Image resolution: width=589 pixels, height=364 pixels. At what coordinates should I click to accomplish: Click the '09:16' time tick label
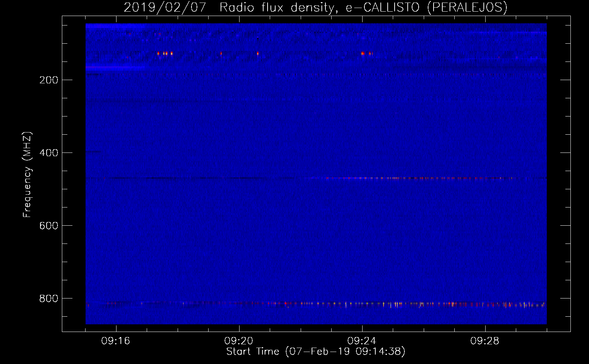pyautogui.click(x=116, y=341)
